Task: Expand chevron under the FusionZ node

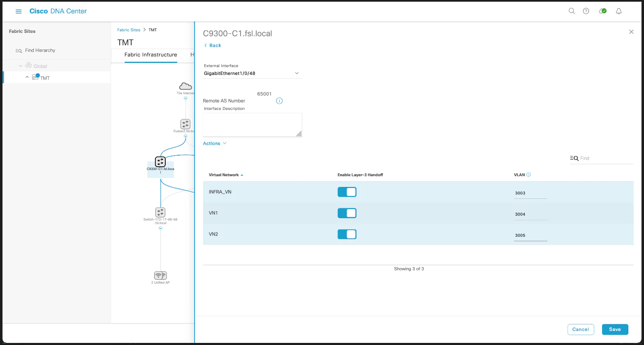Action: [x=185, y=136]
